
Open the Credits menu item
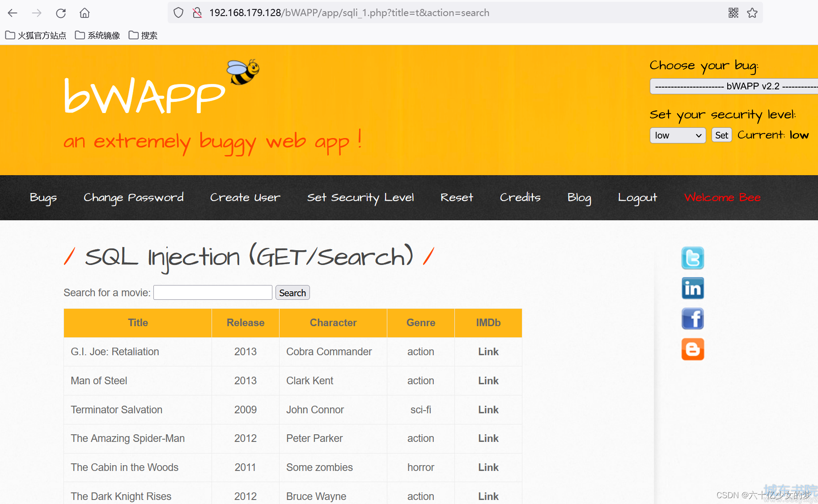click(520, 197)
